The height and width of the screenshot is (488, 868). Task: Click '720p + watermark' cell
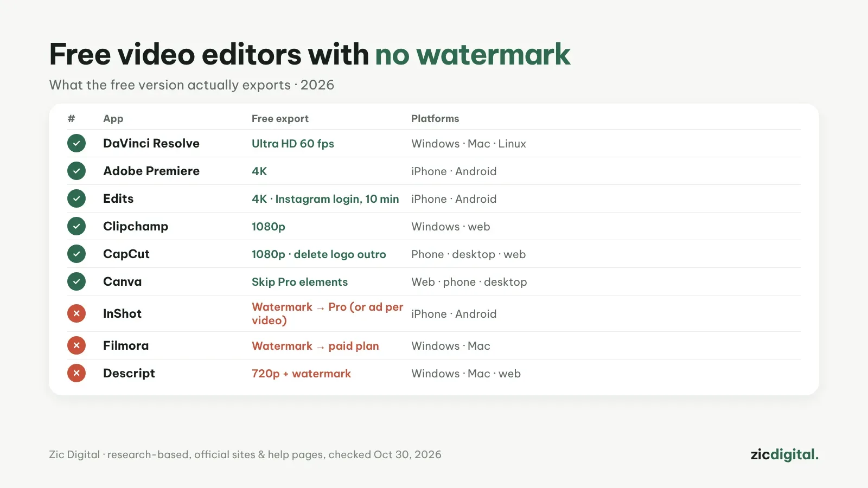coord(301,374)
